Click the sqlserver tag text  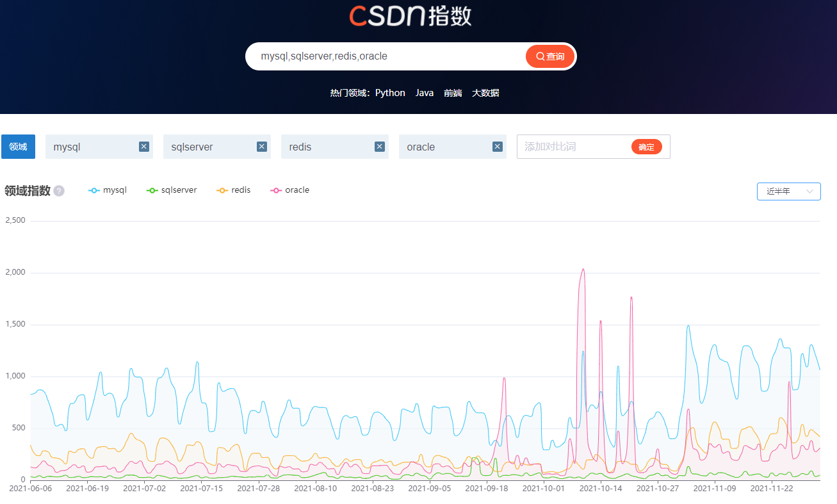pos(192,147)
